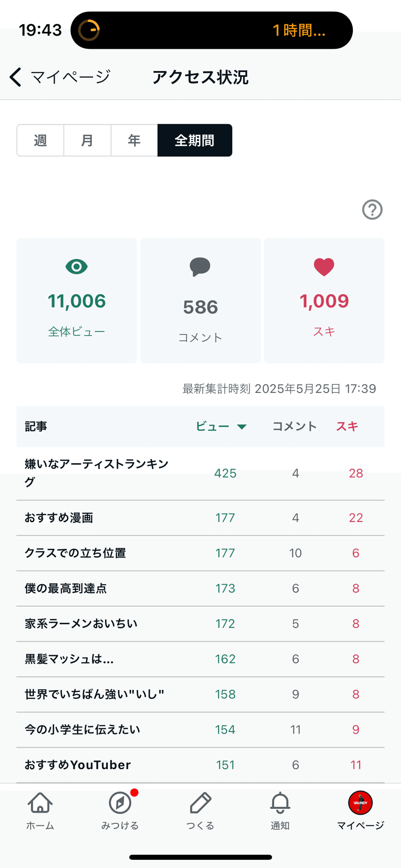Switch the period to 年

134,141
